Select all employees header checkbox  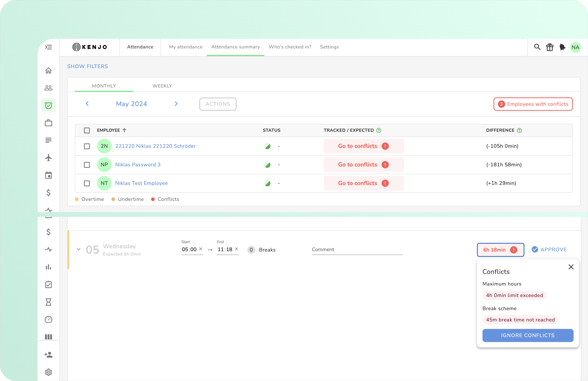(87, 130)
